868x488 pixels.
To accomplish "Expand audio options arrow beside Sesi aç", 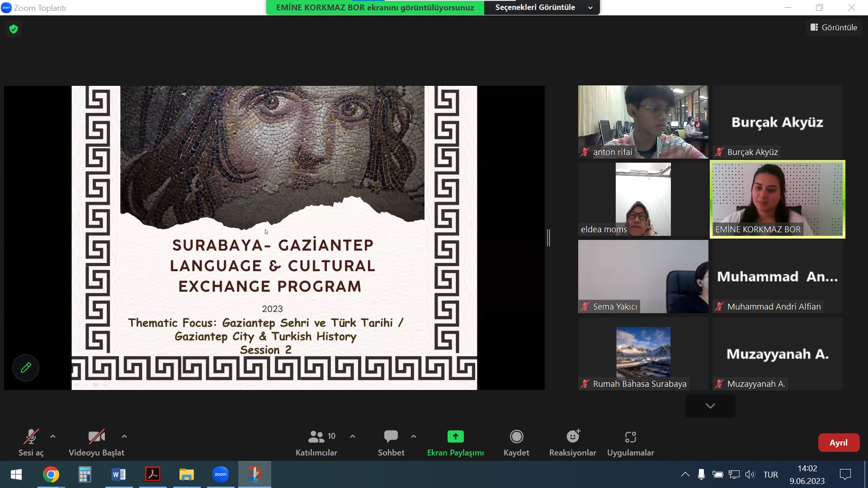I will (53, 436).
